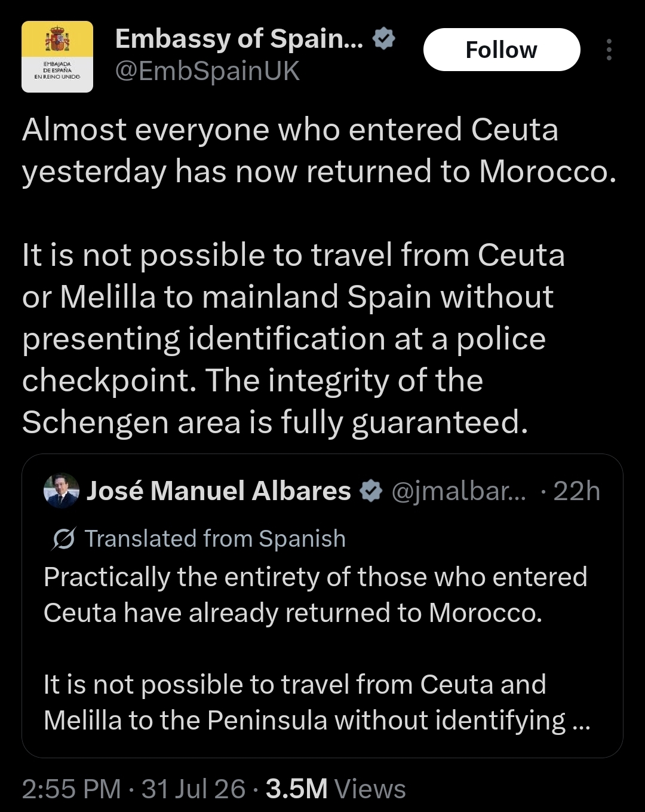The width and height of the screenshot is (645, 812).
Task: Click the @jmalbar... handle in quoted post
Action: 459,491
